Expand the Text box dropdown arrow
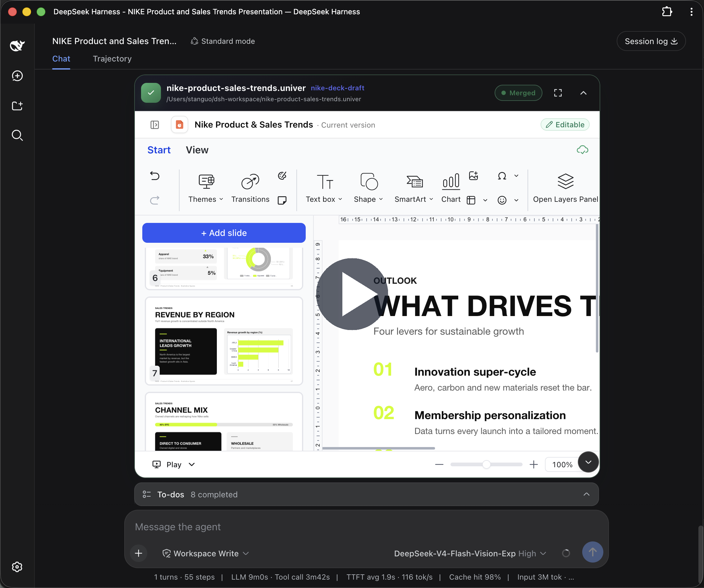704x588 pixels. pos(340,199)
